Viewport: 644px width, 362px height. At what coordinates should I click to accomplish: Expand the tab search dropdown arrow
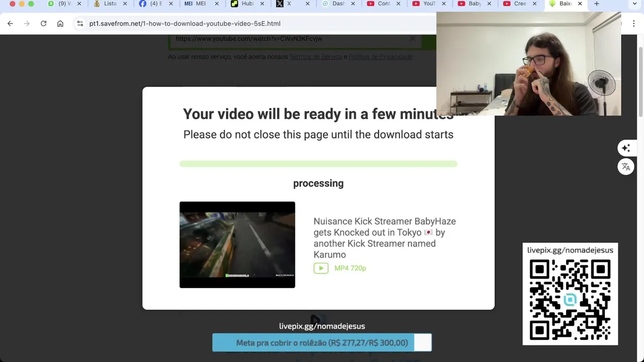pyautogui.click(x=634, y=4)
